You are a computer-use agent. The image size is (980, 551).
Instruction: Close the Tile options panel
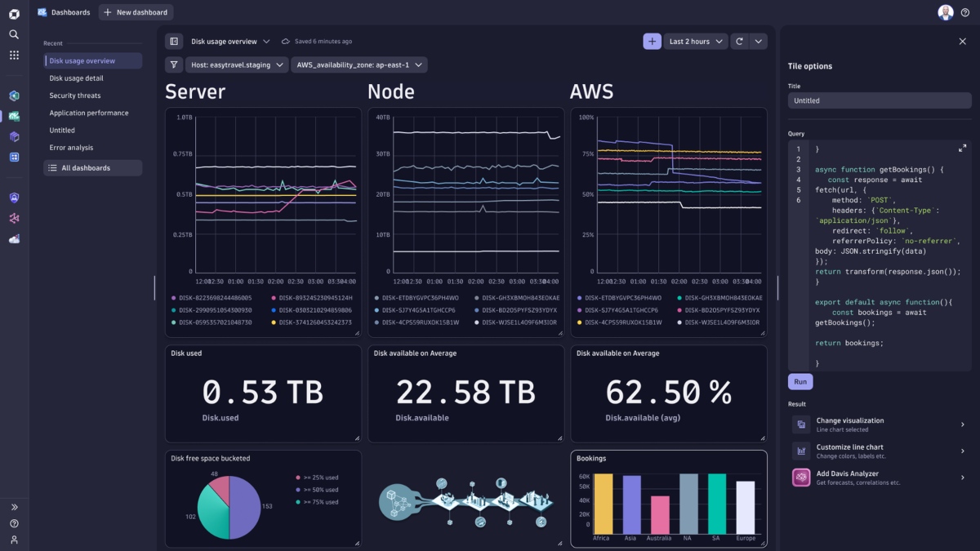962,41
